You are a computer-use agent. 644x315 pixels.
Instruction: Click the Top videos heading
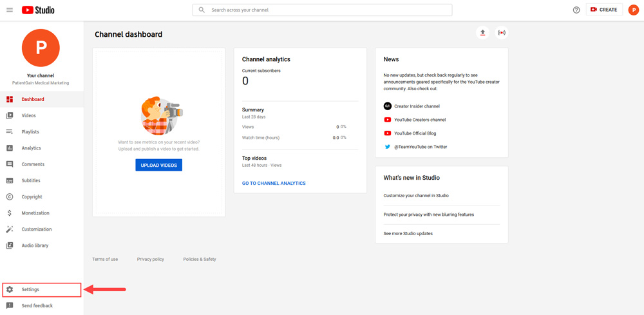[x=254, y=158]
